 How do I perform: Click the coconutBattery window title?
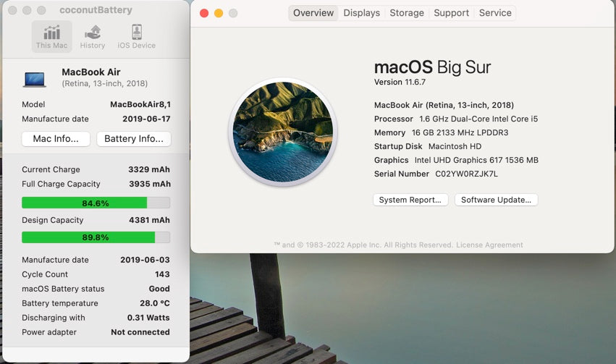(96, 10)
